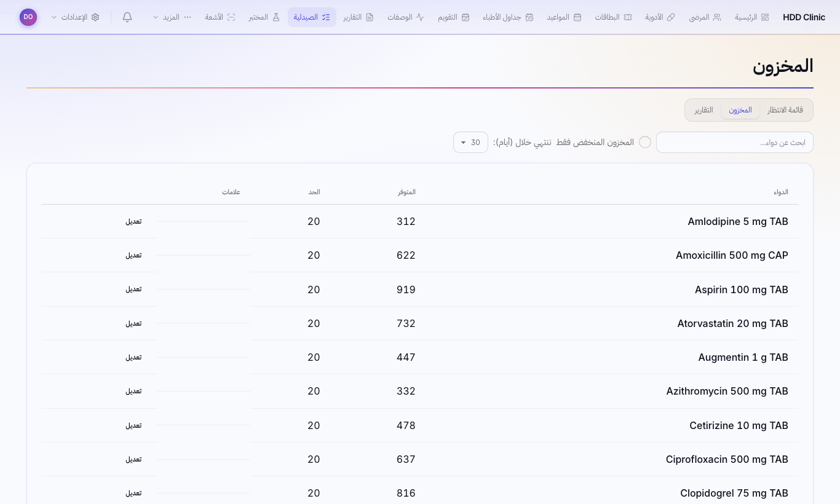This screenshot has width=840, height=504.
Task: Click تعديل for Augmentin 1 g TAB
Action: 134,357
